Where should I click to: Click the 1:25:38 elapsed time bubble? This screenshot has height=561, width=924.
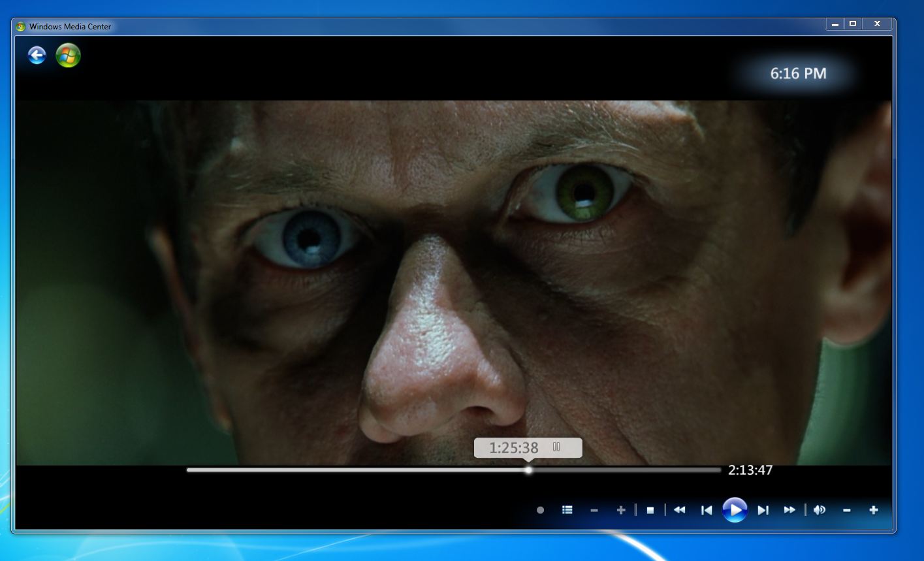[x=528, y=447]
